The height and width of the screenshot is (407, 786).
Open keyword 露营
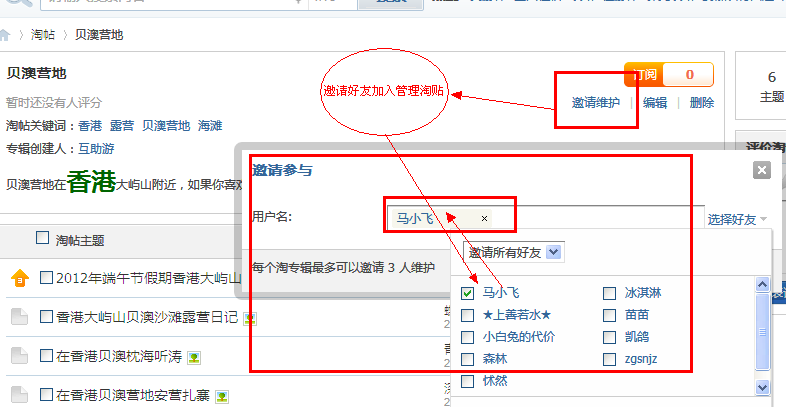pyautogui.click(x=122, y=126)
